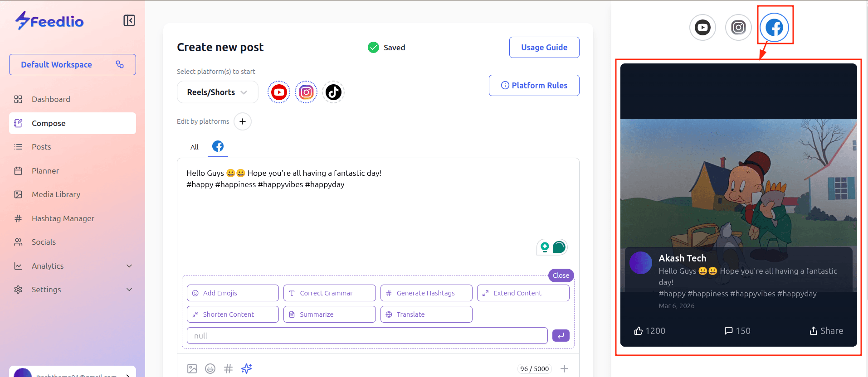This screenshot has width=868, height=377.
Task: Click the plus icon beside Edit by platforms
Action: point(243,121)
